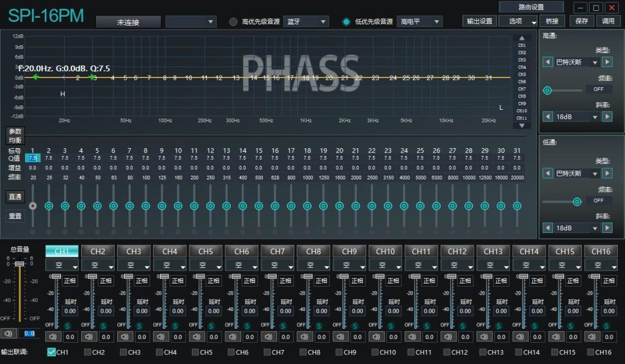Open 输出设置 output settings
The height and width of the screenshot is (364, 625).
click(480, 21)
